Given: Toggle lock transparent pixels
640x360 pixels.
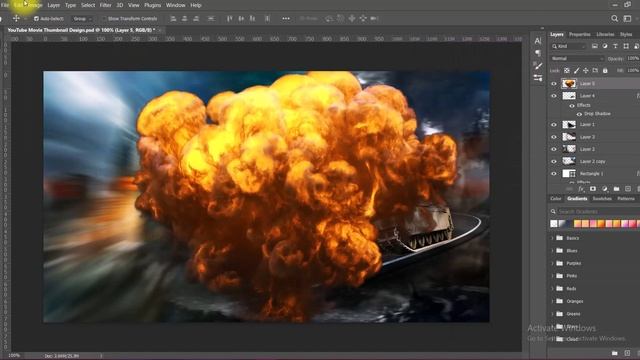Looking at the screenshot, I should point(567,71).
